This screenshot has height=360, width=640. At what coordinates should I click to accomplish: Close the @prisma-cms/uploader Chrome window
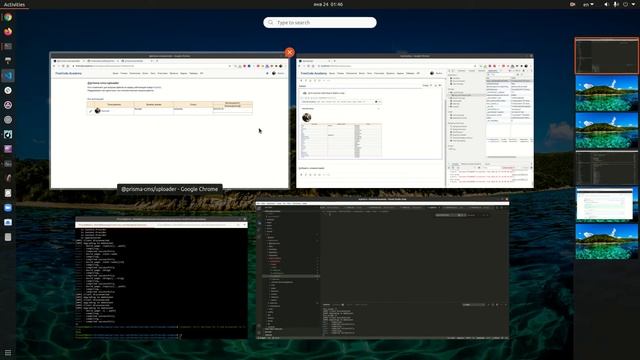(289, 52)
